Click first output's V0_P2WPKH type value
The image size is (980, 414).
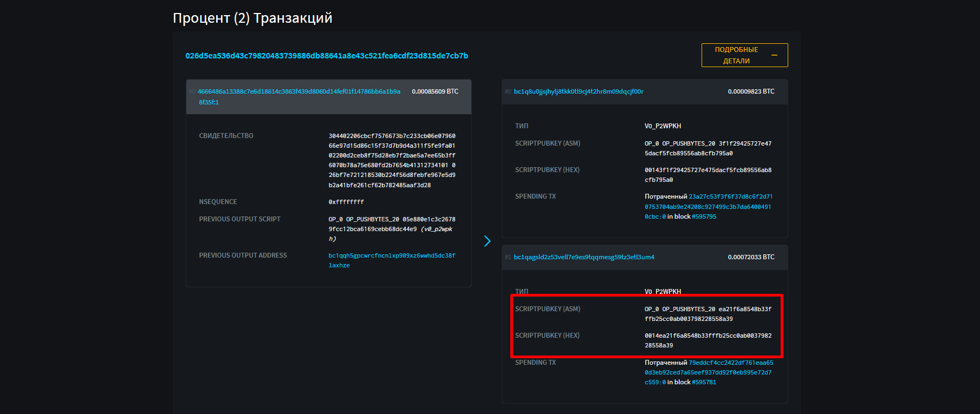click(663, 126)
